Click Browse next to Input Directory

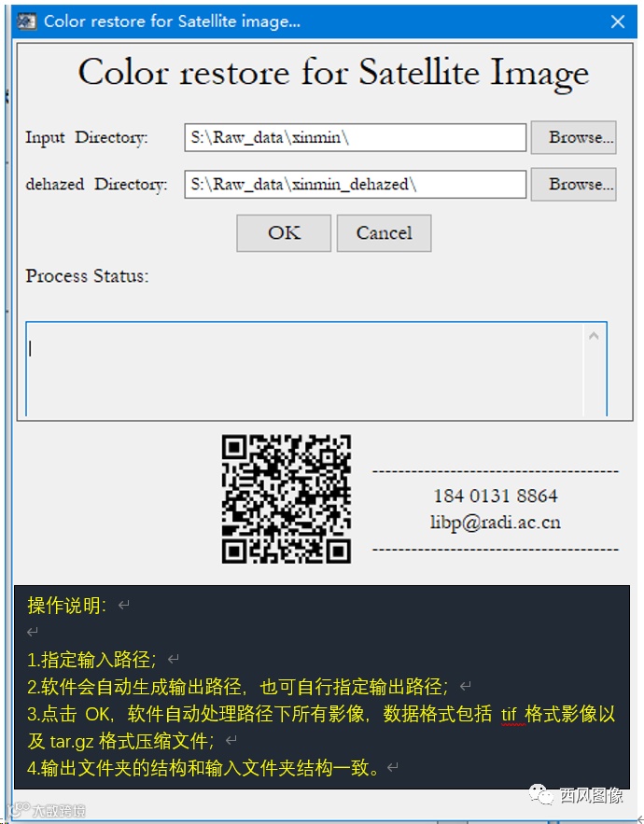coord(574,138)
